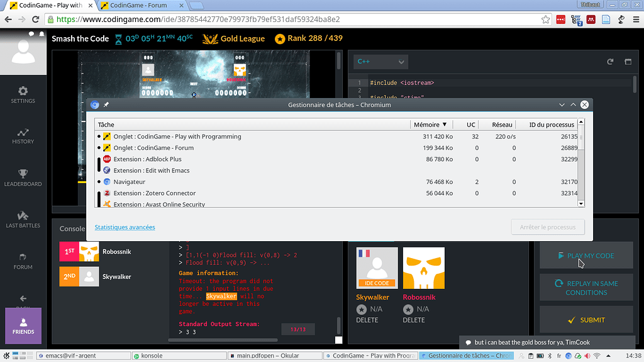The width and height of the screenshot is (644, 362).
Task: Open konsole from the taskbar
Action: point(152,356)
